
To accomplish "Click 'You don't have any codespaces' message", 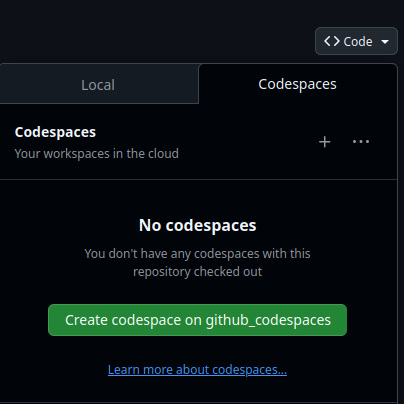I will [197, 262].
